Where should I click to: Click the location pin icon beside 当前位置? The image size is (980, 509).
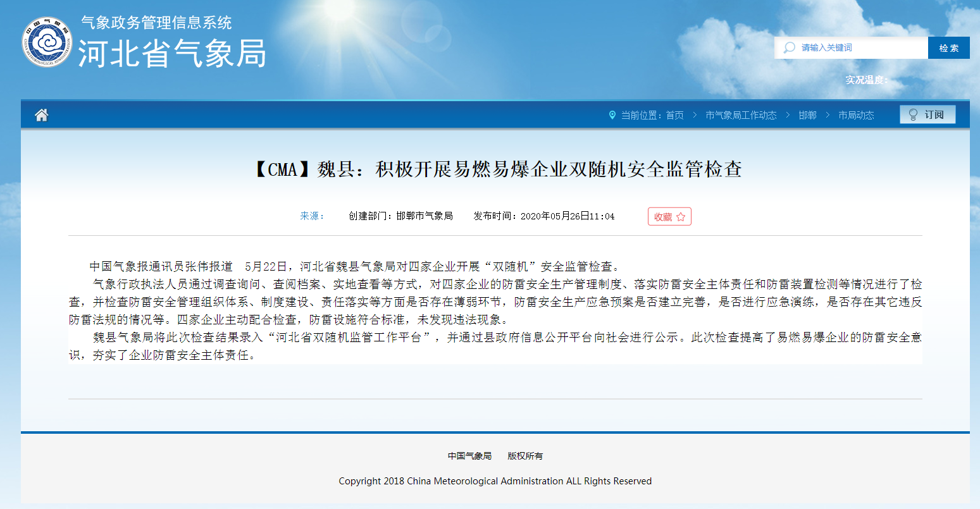(x=612, y=115)
